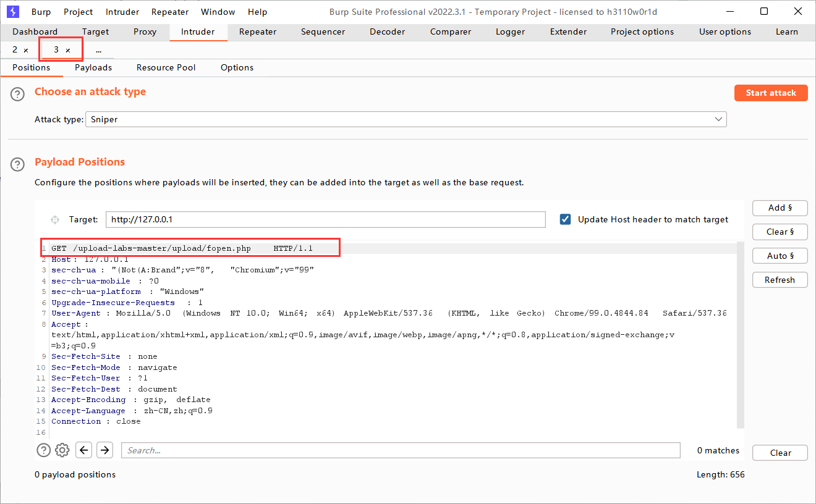
Task: Click the User-Agent header line
Action: [x=389, y=313]
